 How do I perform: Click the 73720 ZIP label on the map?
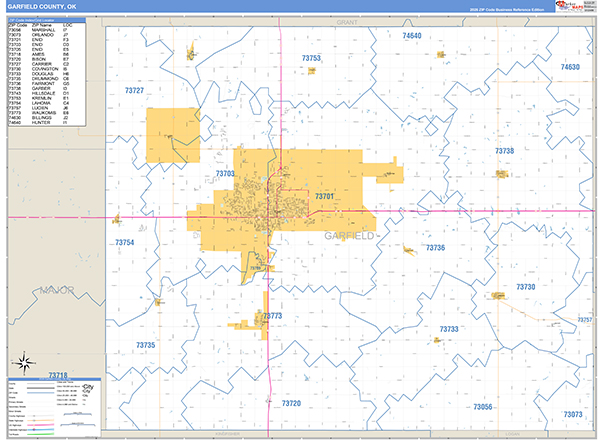pos(291,403)
